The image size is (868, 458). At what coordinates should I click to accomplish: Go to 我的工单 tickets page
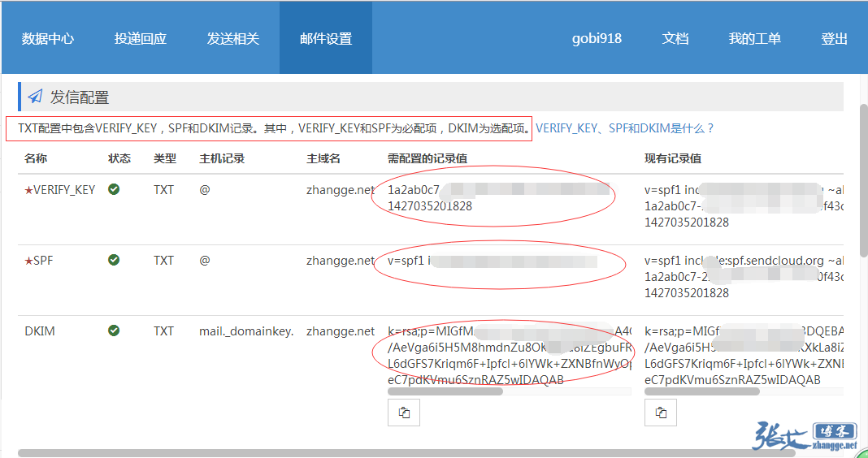pyautogui.click(x=754, y=38)
